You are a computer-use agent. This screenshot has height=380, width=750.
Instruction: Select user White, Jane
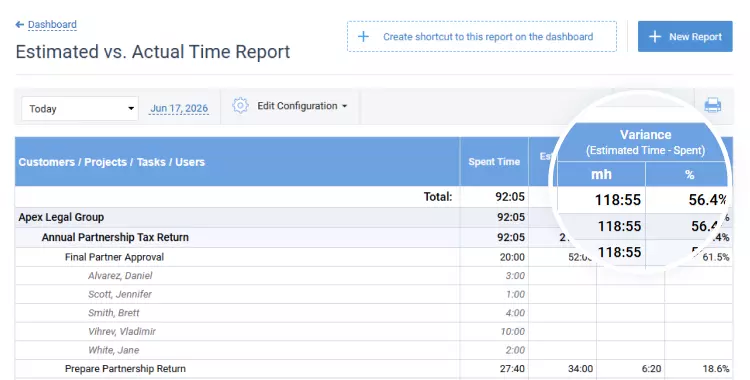point(113,350)
